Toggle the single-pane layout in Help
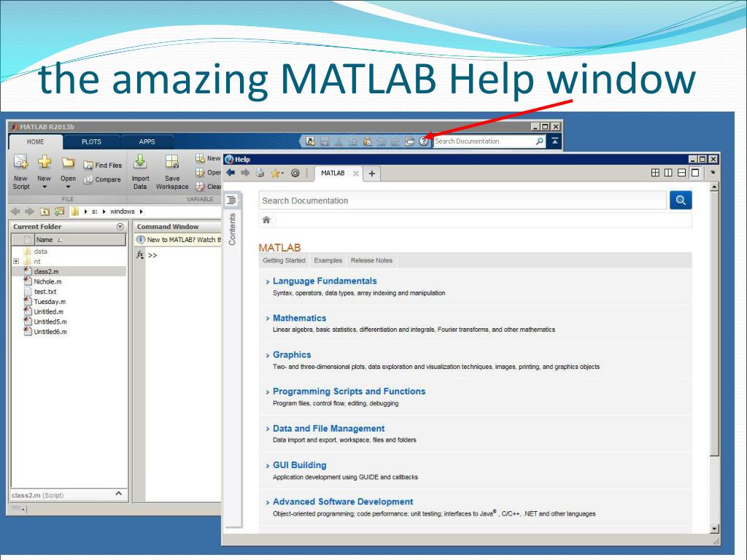The height and width of the screenshot is (560, 747). tap(695, 173)
